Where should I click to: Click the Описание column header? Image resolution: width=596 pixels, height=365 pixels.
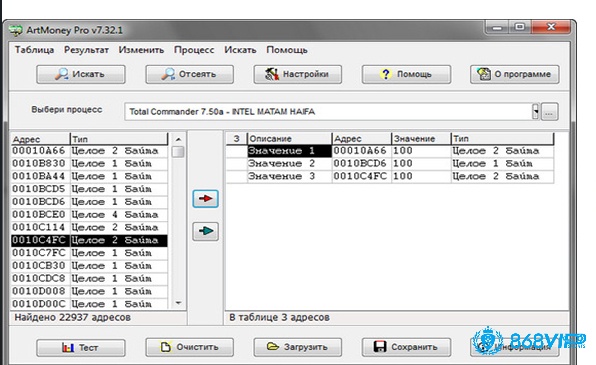pyautogui.click(x=289, y=139)
